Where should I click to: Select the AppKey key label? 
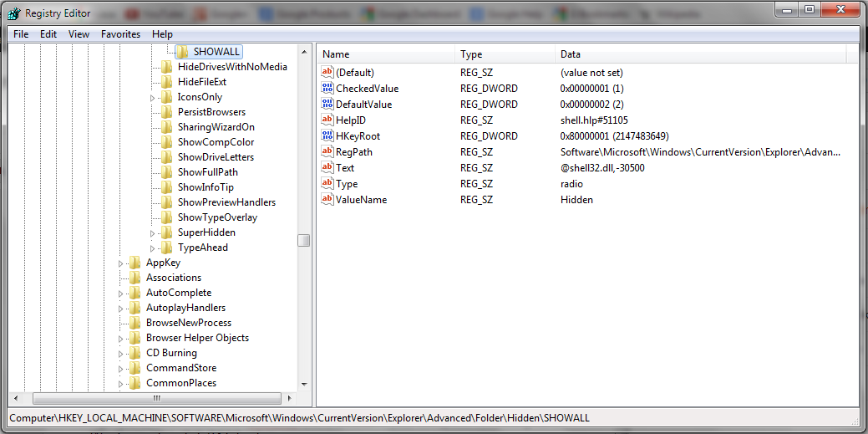click(163, 263)
